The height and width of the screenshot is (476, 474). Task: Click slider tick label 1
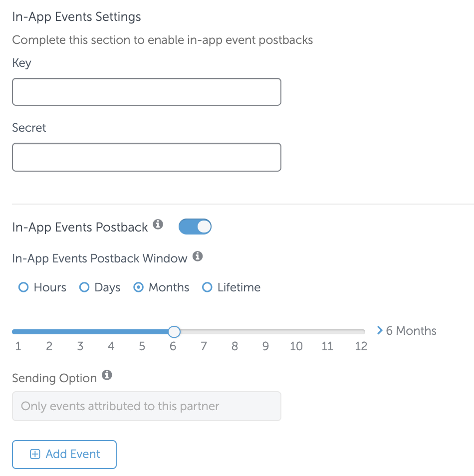(x=18, y=346)
